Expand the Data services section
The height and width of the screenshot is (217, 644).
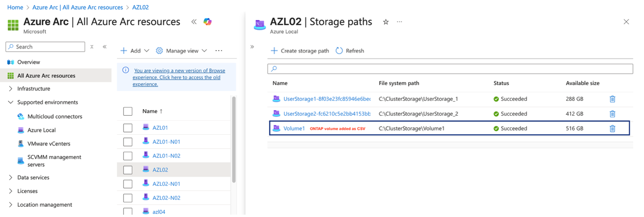pyautogui.click(x=11, y=178)
